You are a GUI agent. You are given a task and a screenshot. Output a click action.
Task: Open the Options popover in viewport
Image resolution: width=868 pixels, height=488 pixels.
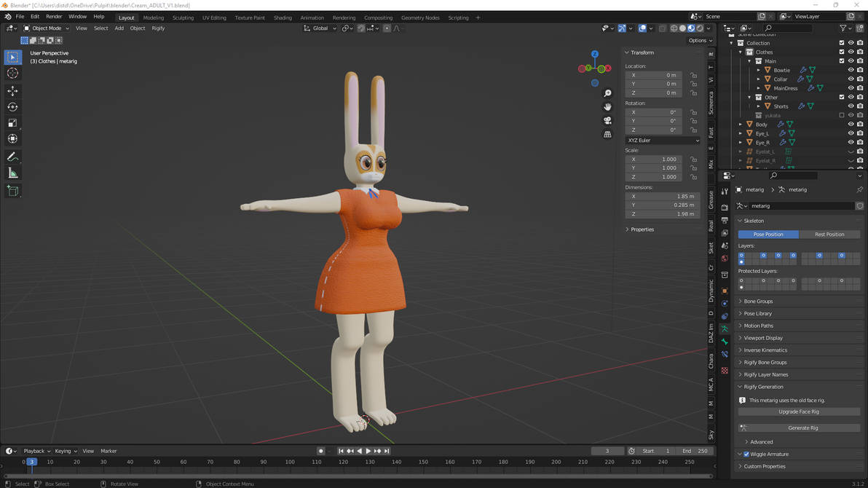[701, 41]
